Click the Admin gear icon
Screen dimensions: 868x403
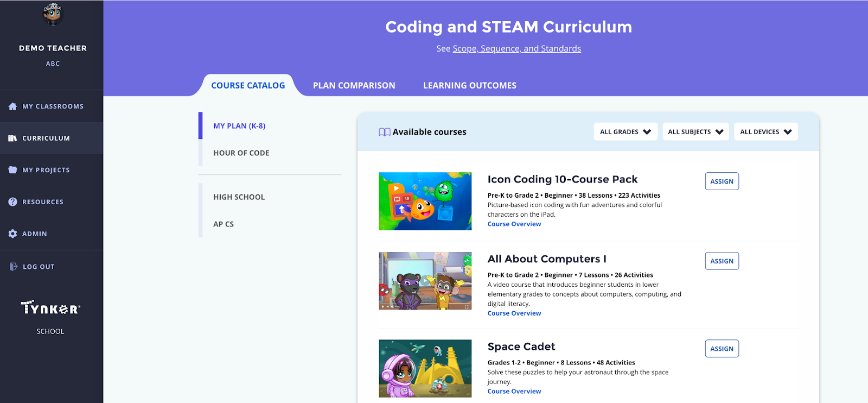coord(12,234)
